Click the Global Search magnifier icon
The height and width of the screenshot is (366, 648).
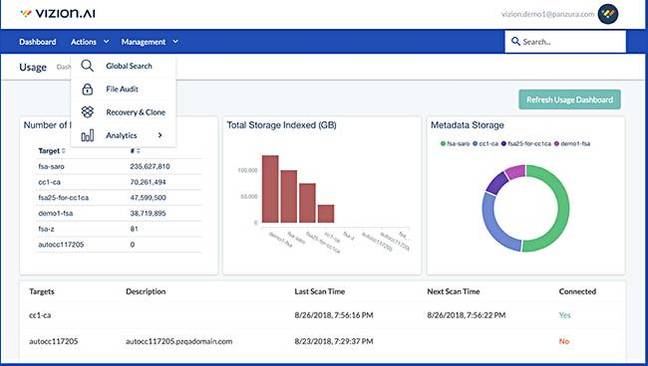point(87,66)
